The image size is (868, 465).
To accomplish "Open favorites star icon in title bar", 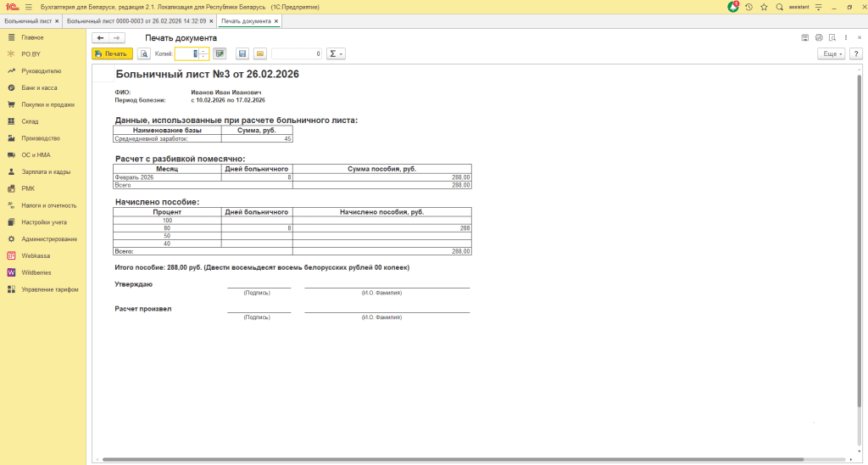I will tap(764, 7).
